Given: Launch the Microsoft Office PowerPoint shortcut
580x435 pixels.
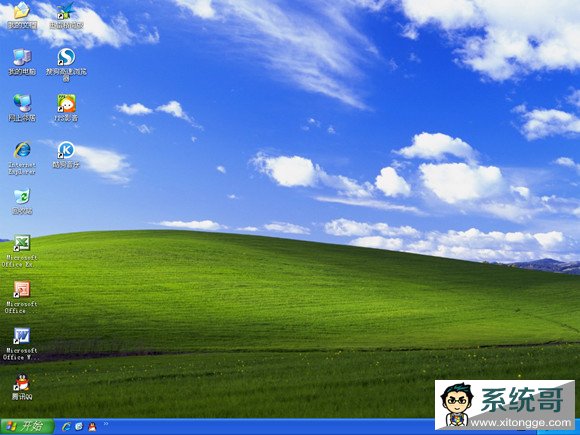Looking at the screenshot, I should (21, 298).
